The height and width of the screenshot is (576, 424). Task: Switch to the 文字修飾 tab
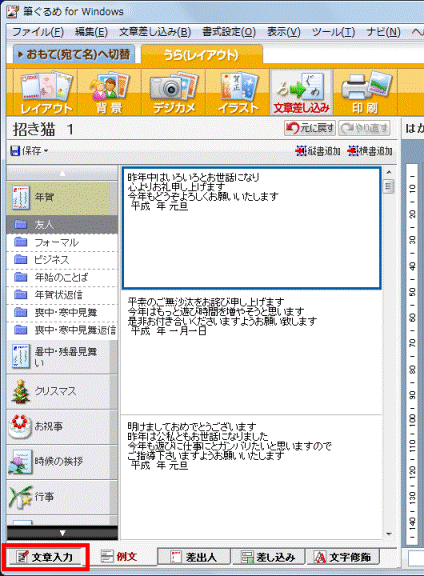coord(342,557)
